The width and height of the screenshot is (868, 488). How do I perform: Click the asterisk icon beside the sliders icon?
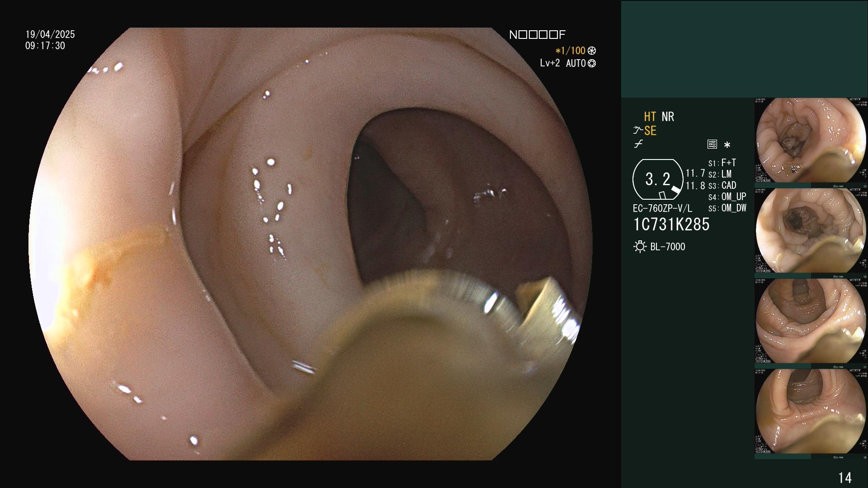click(727, 145)
